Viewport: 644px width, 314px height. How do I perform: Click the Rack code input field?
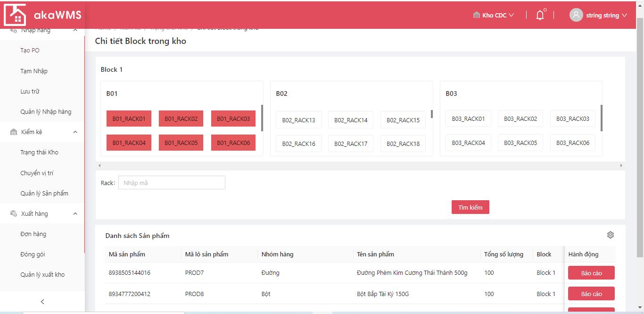pyautogui.click(x=172, y=183)
